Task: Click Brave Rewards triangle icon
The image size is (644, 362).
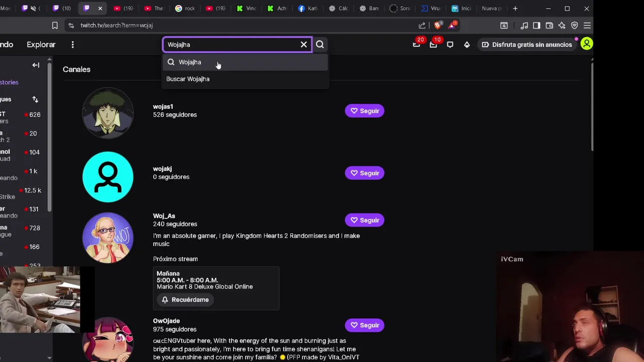Action: (453, 25)
